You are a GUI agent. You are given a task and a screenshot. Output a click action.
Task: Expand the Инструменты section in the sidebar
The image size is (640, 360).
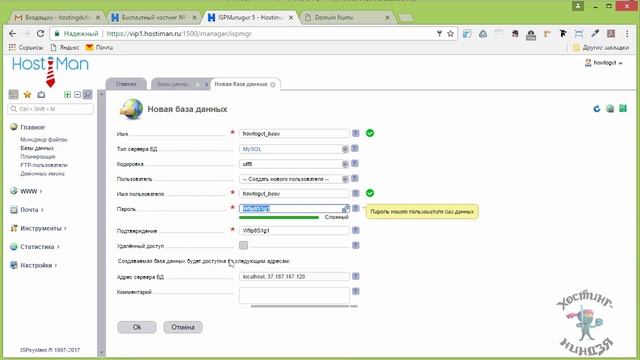[38, 228]
